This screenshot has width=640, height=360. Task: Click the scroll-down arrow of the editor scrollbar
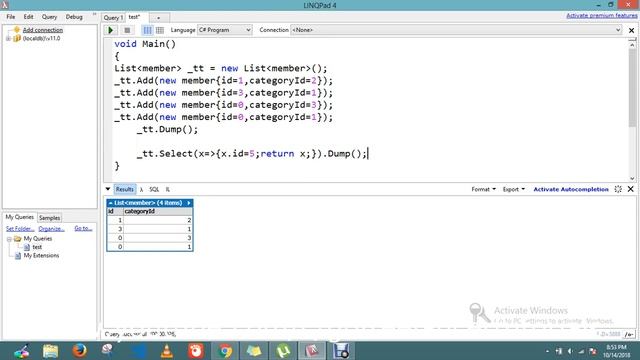[x=632, y=178]
